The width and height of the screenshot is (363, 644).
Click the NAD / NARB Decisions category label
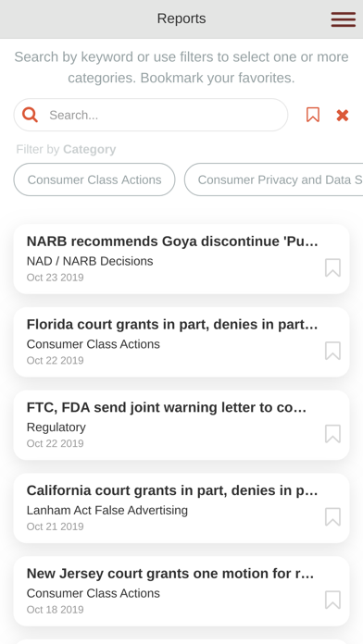coord(90,261)
